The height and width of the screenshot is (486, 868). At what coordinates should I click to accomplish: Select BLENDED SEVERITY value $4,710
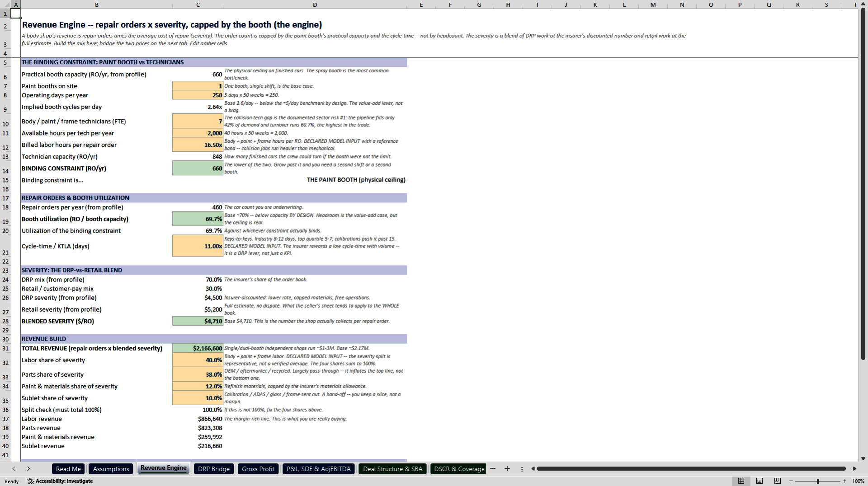198,321
